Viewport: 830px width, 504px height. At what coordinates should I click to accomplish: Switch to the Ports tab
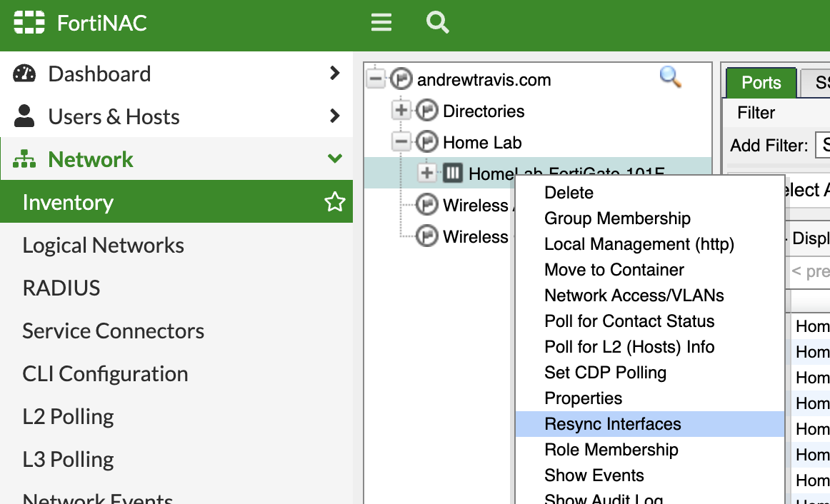click(x=761, y=83)
